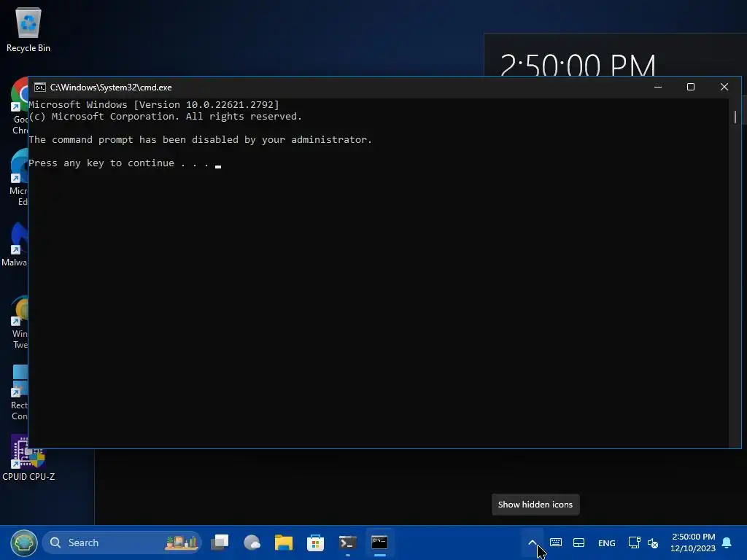747x560 pixels.
Task: Maximize the cmd.exe window
Action: pyautogui.click(x=691, y=87)
